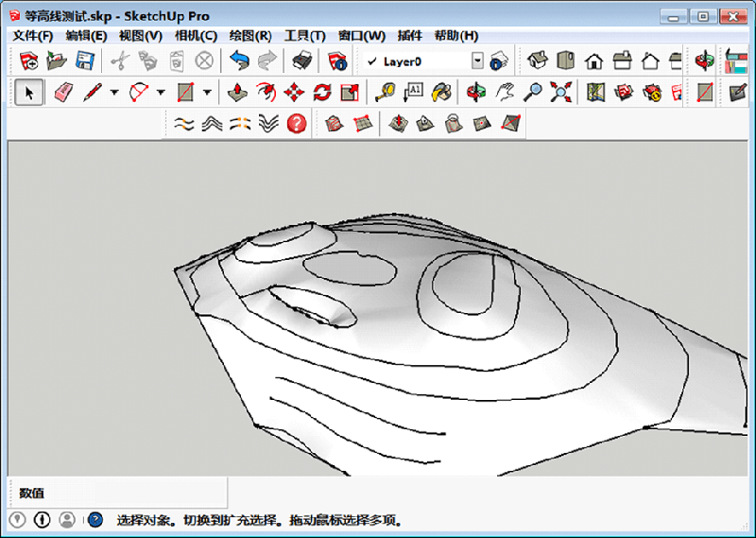The image size is (756, 538).
Task: Open the 文件(F) menu
Action: click(x=33, y=36)
